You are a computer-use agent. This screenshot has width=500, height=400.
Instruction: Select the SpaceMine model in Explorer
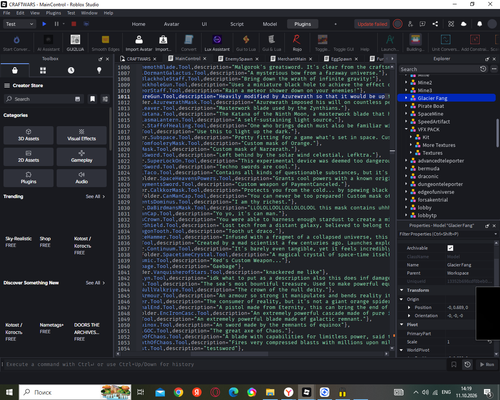click(430, 114)
